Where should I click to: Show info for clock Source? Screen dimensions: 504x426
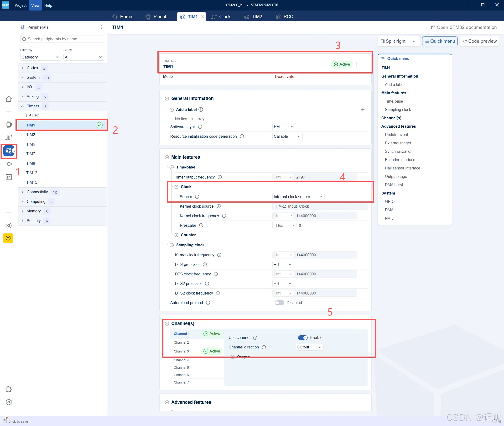coord(197,197)
